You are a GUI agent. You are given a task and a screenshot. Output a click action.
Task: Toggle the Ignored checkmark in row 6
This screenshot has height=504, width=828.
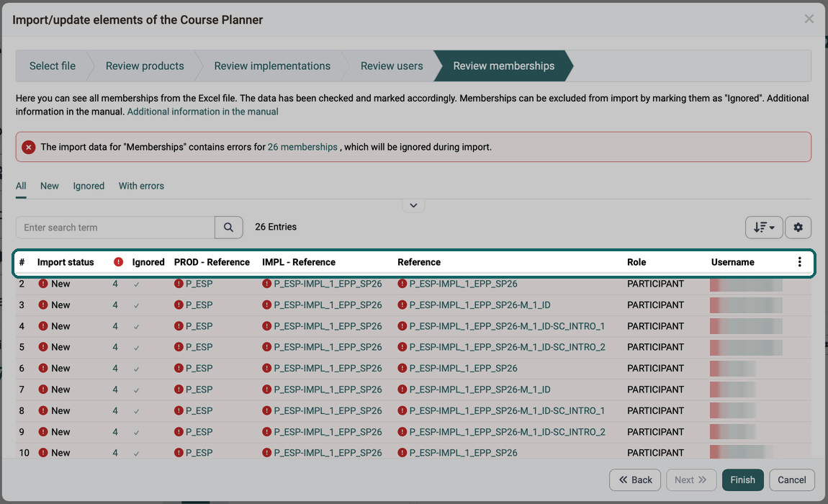pos(136,369)
